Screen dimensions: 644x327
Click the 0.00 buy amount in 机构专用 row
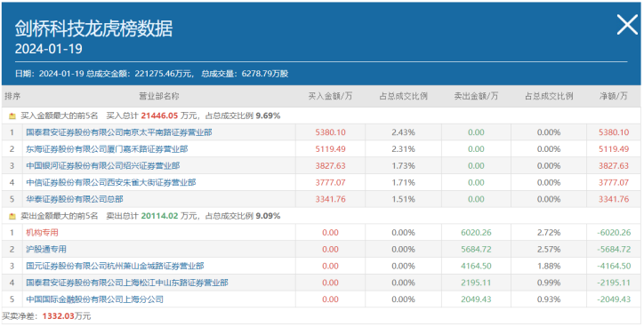[x=330, y=233]
